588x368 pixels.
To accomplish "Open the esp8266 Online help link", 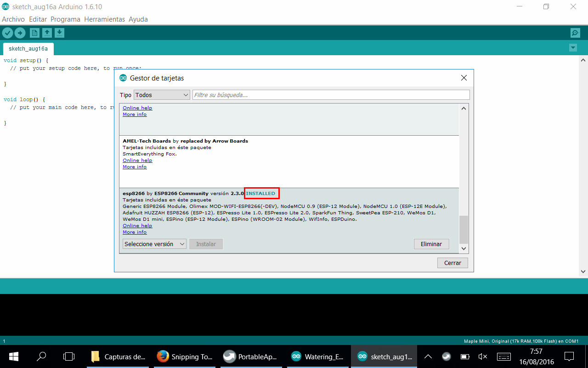I will (x=137, y=225).
